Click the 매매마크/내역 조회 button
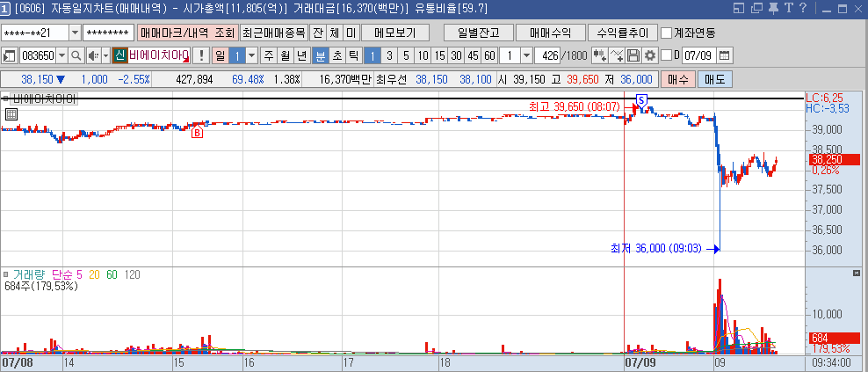The height and width of the screenshot is (372, 868). coord(188,33)
